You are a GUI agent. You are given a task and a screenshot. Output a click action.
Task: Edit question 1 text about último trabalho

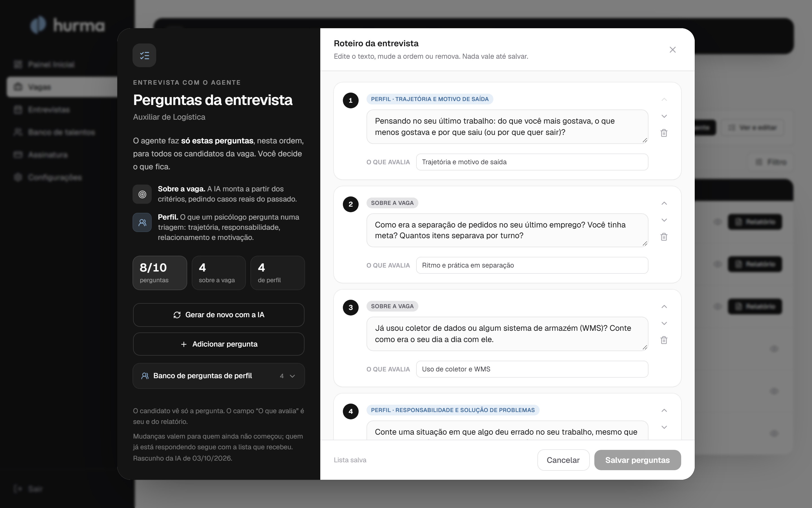(x=507, y=127)
